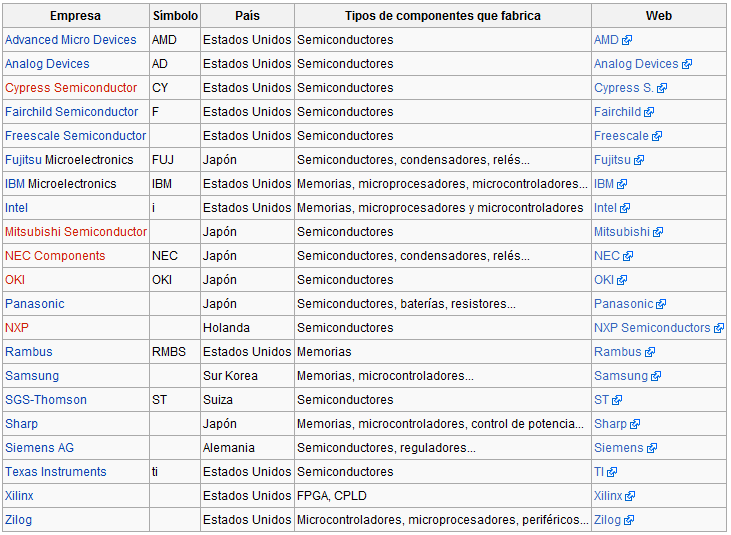Click the red OKI company link
Screen dimensions: 731x535
(15, 280)
